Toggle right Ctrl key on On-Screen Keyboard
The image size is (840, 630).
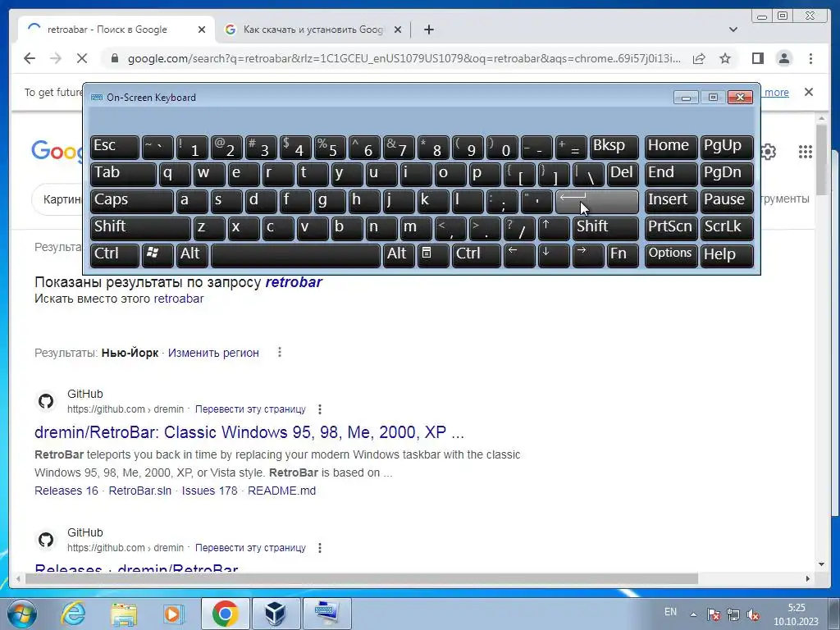coord(477,254)
